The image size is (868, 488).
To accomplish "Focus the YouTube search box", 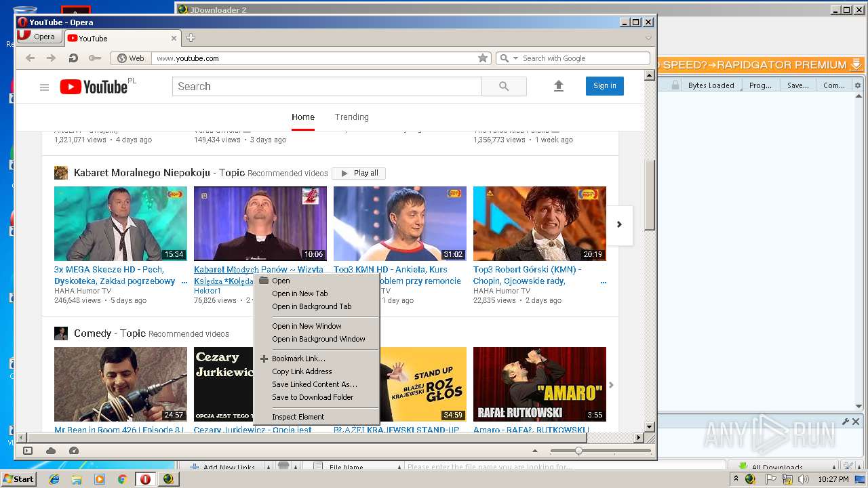I will pos(327,86).
